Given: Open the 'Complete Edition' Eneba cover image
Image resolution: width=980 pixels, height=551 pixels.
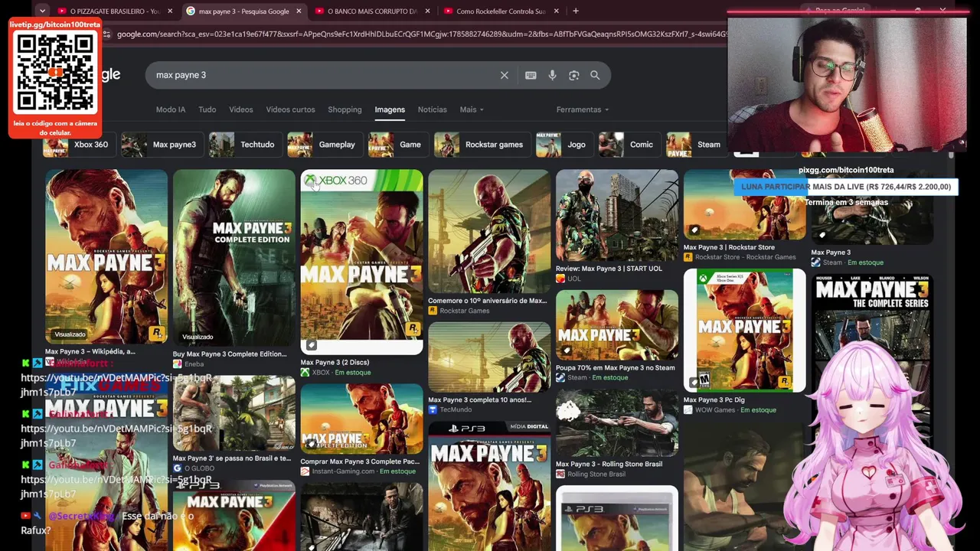Looking at the screenshot, I should 234,258.
